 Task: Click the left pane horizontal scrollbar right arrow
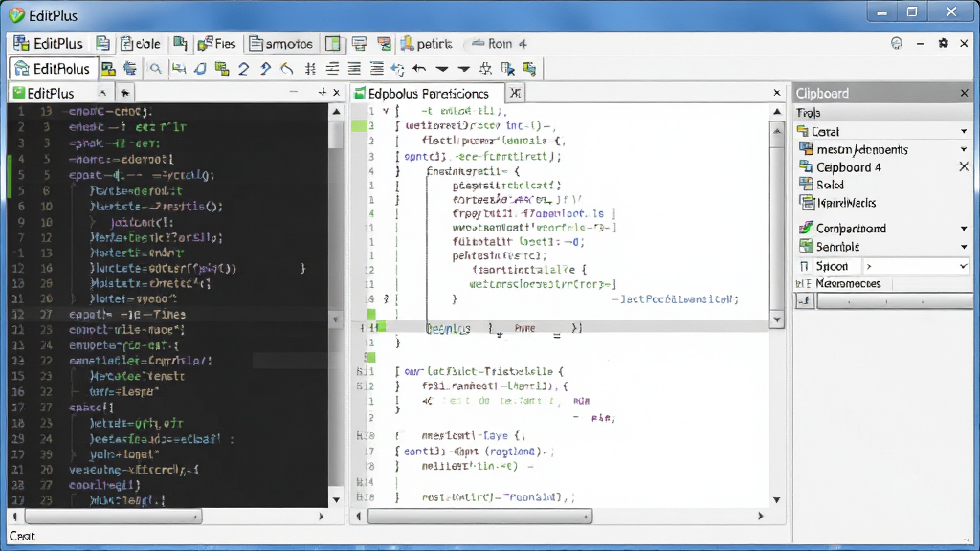pos(322,517)
